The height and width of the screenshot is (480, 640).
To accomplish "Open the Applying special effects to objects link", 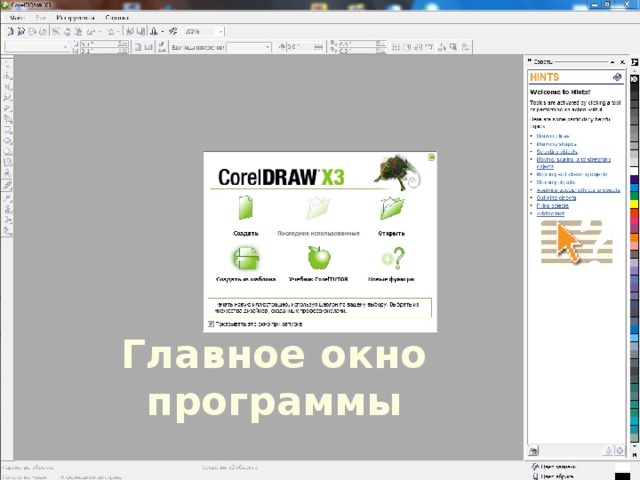I will coord(578,190).
